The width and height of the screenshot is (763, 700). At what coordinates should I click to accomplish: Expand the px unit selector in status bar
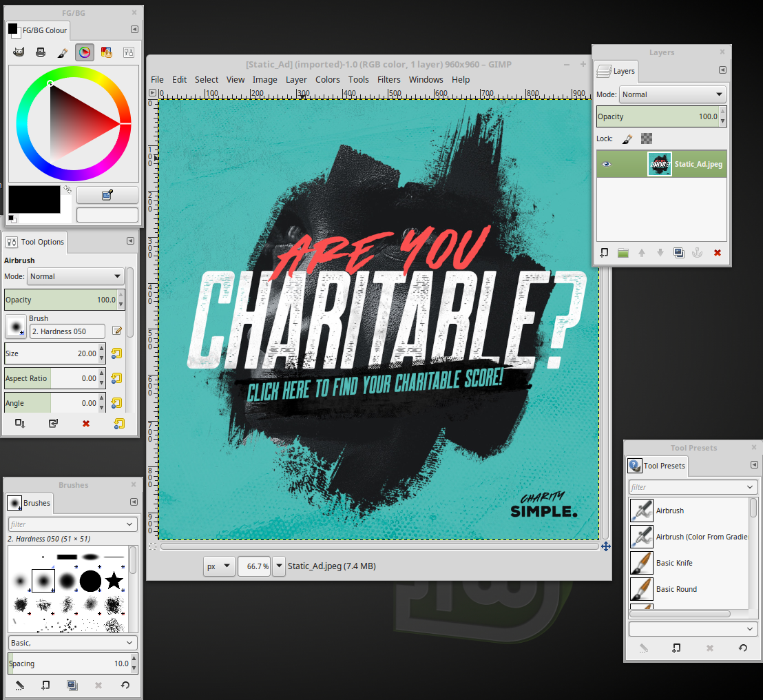pyautogui.click(x=220, y=566)
